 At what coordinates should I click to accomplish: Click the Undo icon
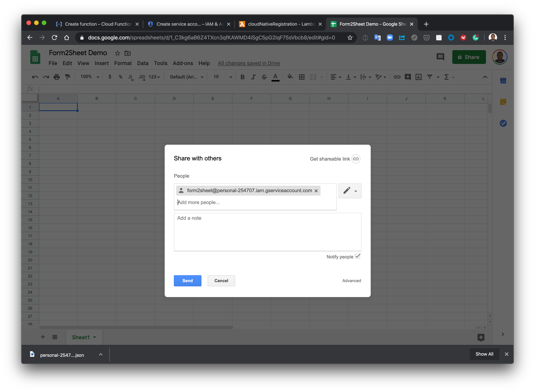point(35,77)
